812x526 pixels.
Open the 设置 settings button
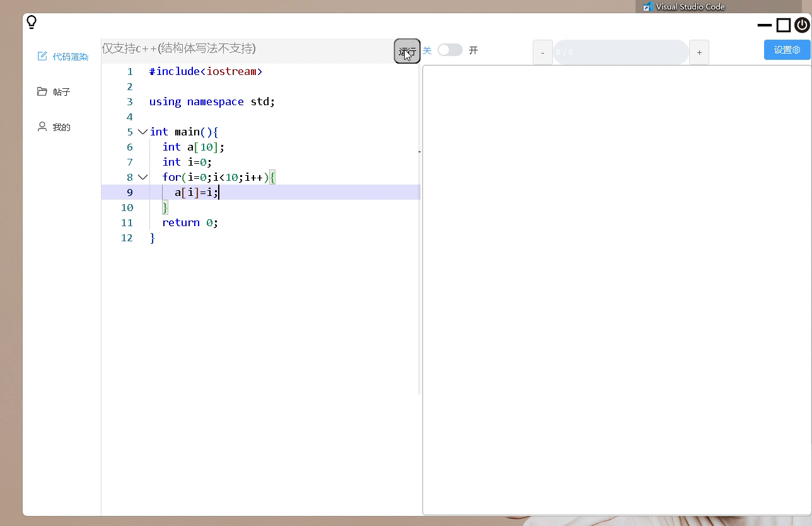[787, 50]
